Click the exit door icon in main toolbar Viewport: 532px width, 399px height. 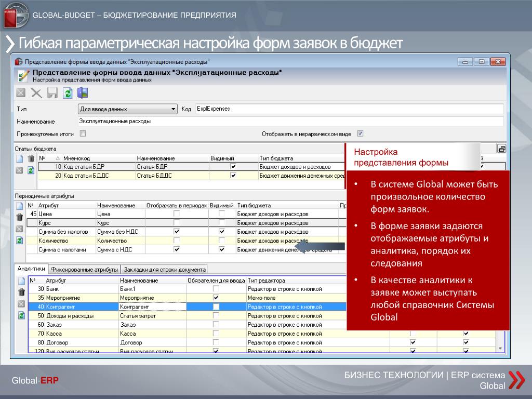point(83,92)
